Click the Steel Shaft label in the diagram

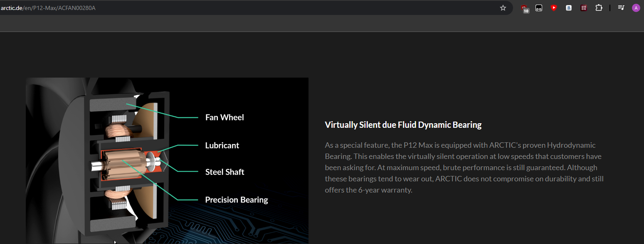[x=225, y=172]
